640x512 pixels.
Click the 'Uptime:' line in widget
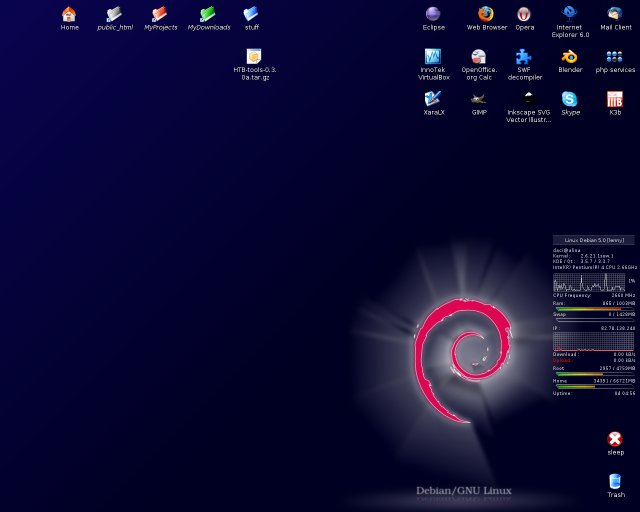click(x=594, y=394)
